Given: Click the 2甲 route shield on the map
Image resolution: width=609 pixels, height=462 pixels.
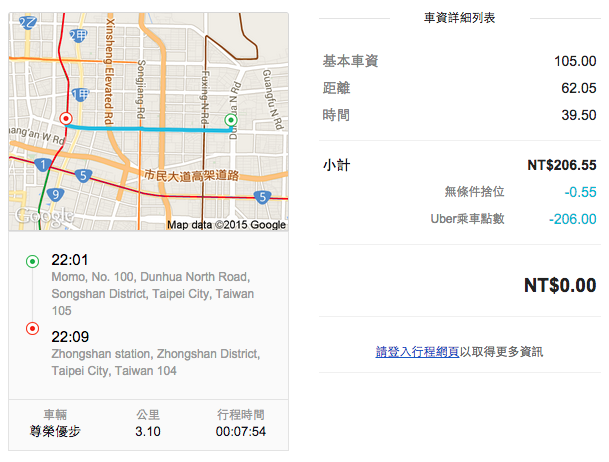Looking at the screenshot, I should (x=78, y=36).
